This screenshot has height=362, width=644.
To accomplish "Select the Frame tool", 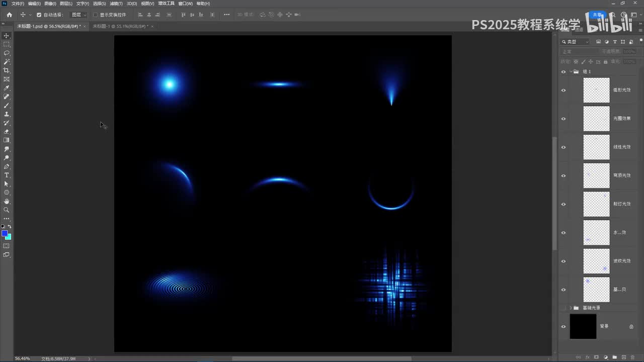I will coord(7,79).
